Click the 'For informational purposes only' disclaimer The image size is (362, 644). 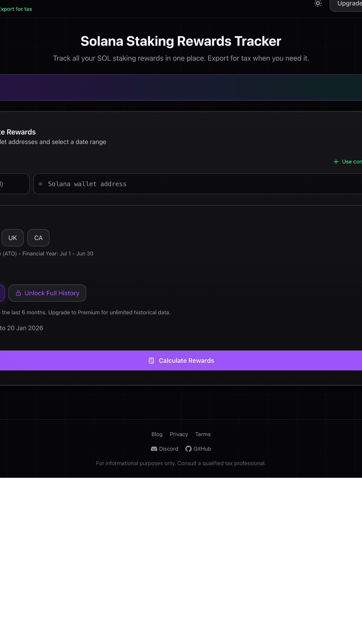click(181, 463)
